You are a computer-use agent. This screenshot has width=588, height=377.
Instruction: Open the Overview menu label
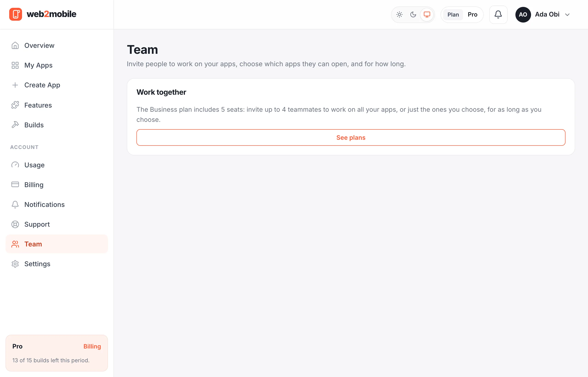39,46
